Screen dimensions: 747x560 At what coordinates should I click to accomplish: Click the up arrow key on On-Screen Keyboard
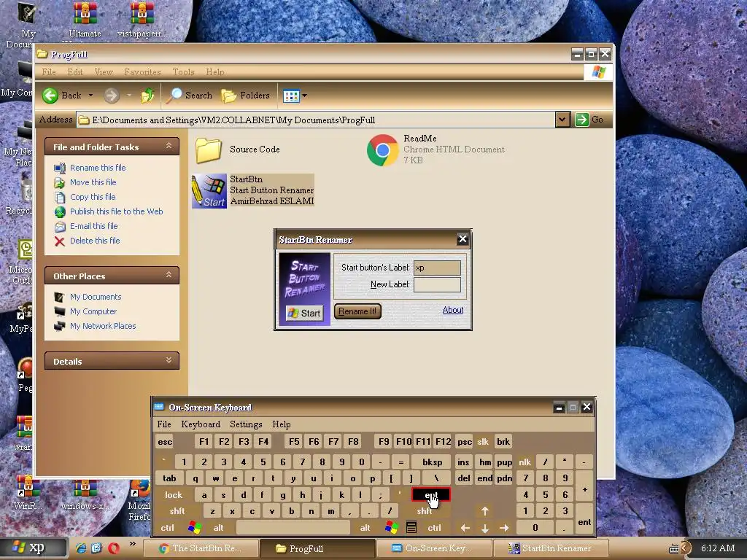484,511
